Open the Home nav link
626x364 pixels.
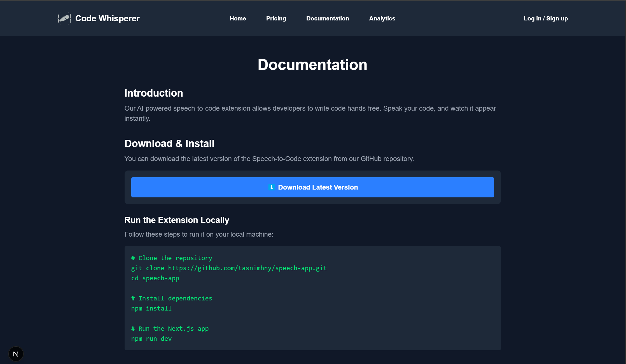pyautogui.click(x=238, y=18)
